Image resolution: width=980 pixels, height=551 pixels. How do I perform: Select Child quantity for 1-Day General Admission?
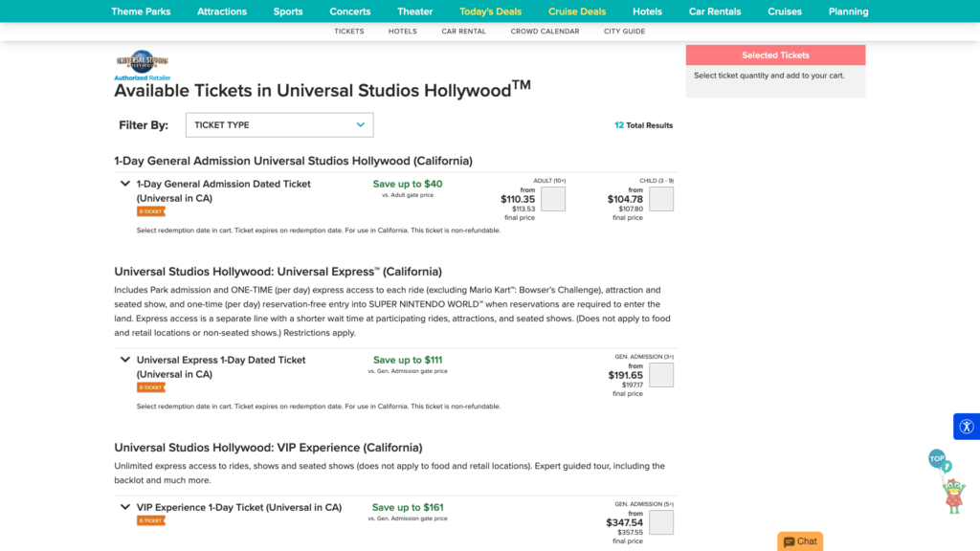click(x=661, y=199)
